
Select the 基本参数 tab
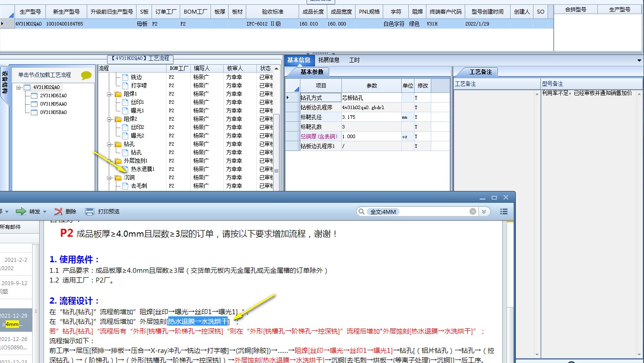point(312,72)
